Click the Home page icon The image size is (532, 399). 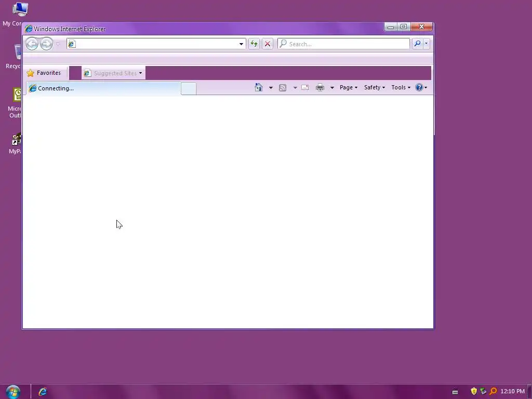[x=259, y=87]
